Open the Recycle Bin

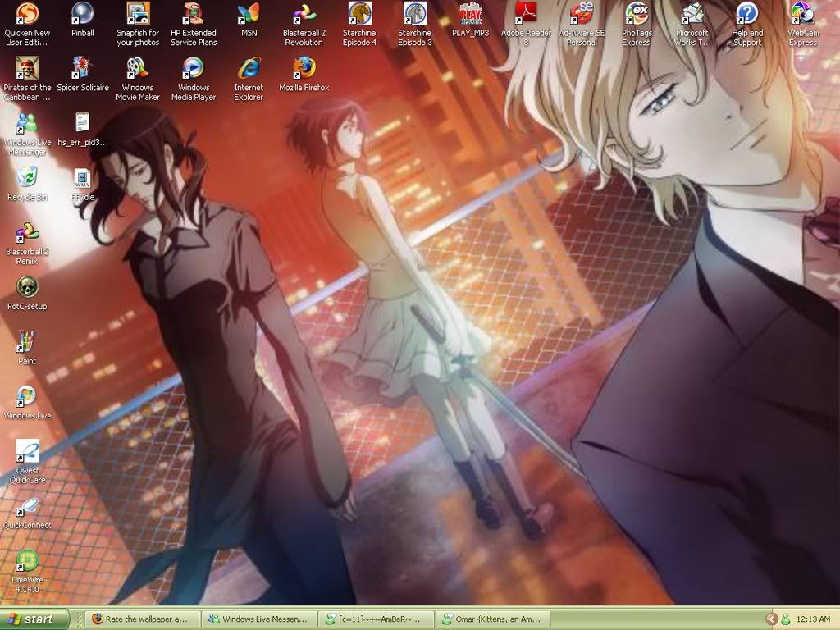[x=27, y=184]
